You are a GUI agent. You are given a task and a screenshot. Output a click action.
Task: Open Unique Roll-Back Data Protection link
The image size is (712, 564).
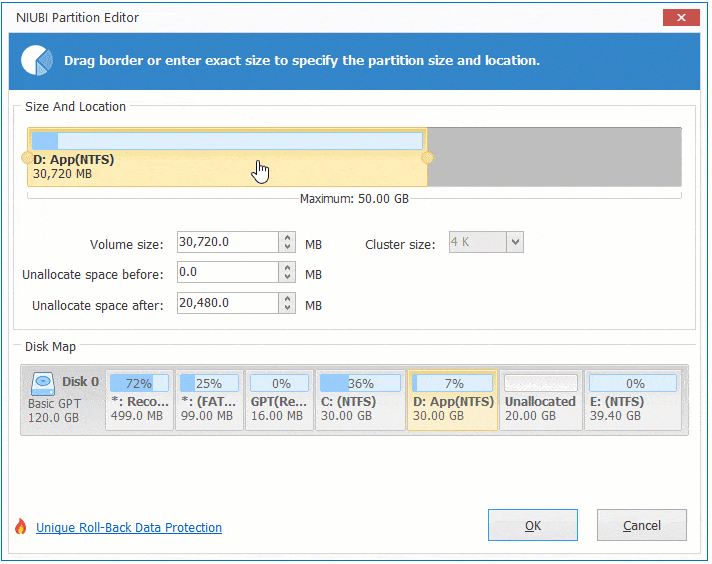(x=129, y=528)
